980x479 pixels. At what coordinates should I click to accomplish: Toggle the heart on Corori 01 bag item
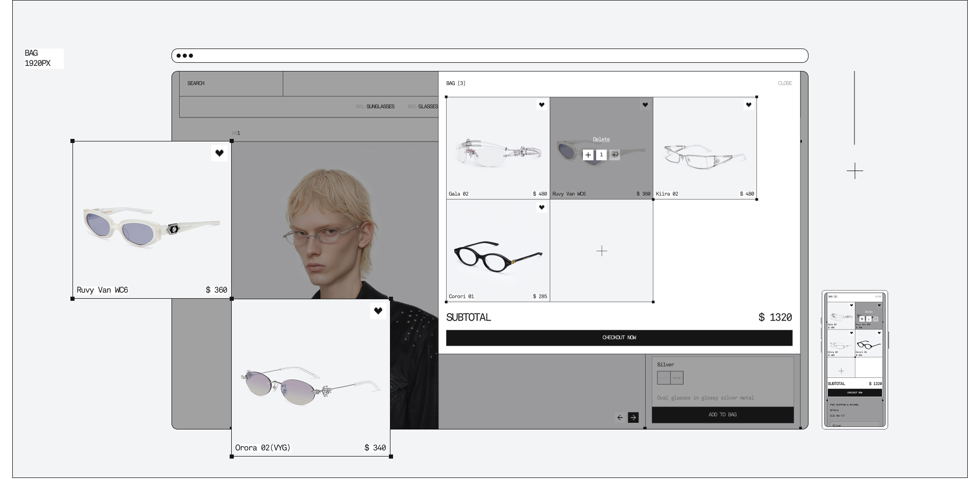click(x=542, y=207)
